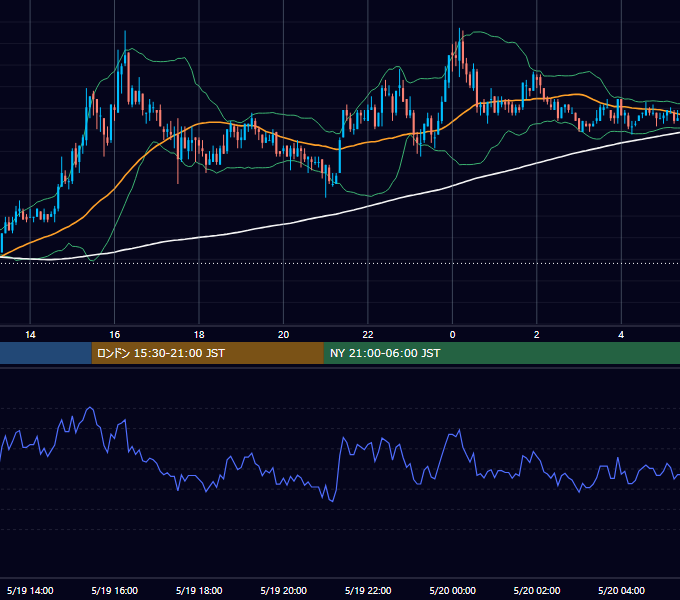The image size is (680, 600).
Task: Click the 14 hour label on price chart axis
Action: (30, 335)
